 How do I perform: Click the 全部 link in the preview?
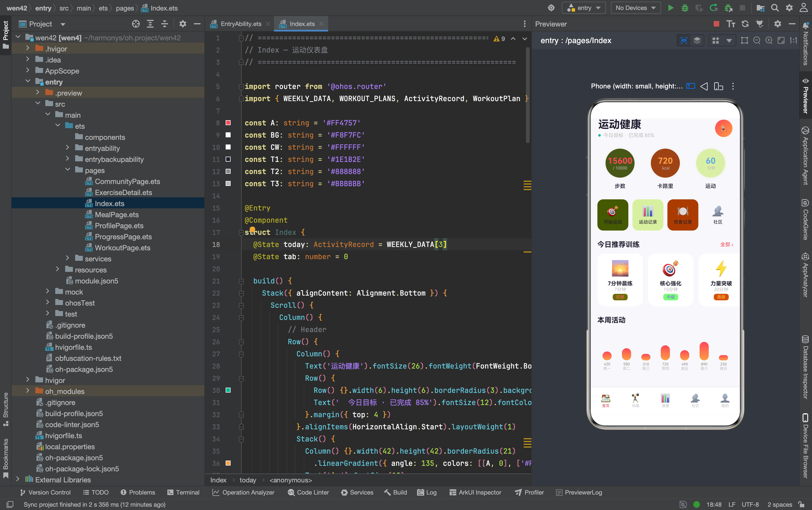tap(726, 245)
